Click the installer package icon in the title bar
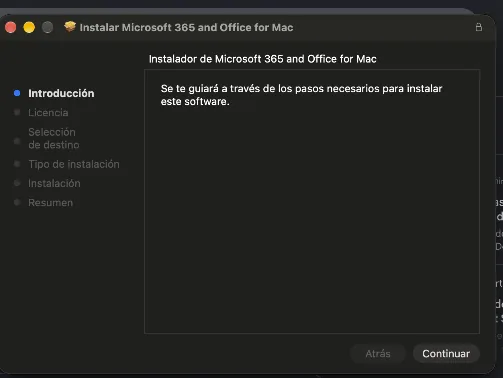This screenshot has width=503, height=378. tap(70, 27)
